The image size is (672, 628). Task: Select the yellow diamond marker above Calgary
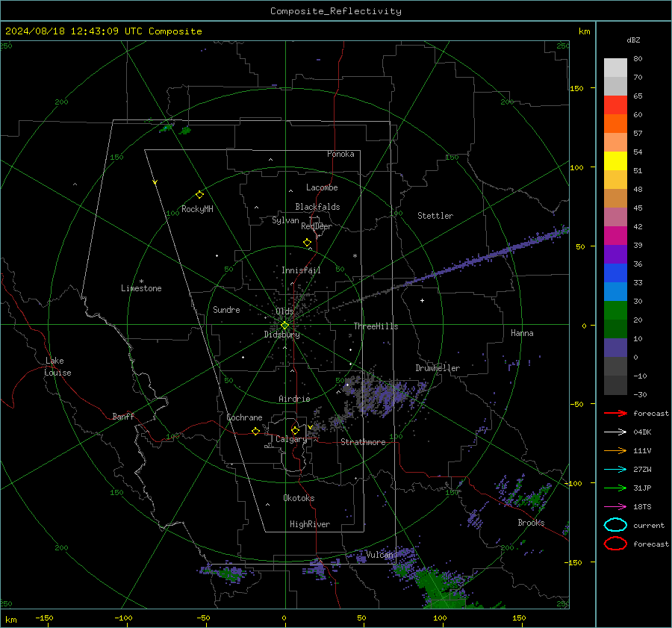pos(295,430)
